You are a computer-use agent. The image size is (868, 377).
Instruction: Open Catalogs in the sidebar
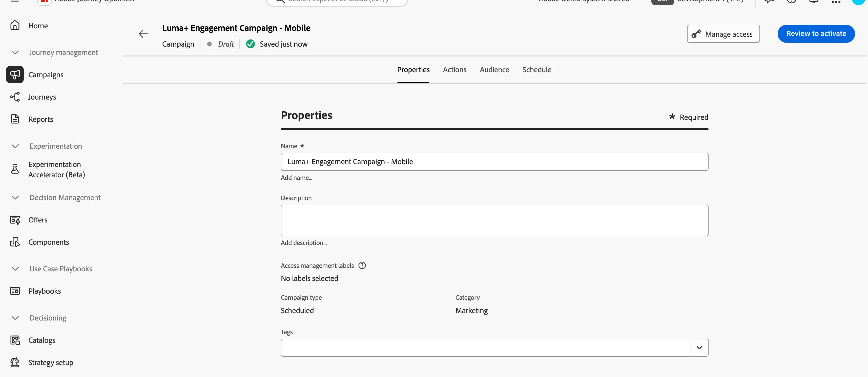pyautogui.click(x=42, y=340)
